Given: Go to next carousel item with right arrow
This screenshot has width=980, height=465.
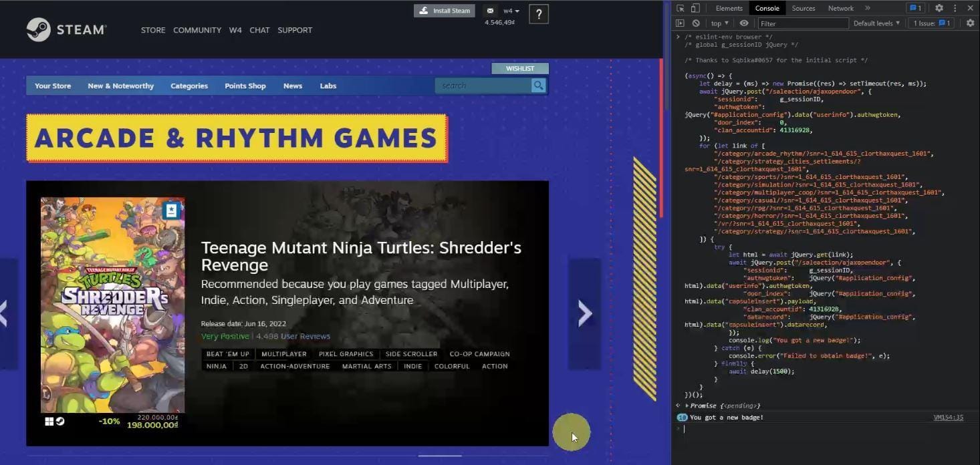Looking at the screenshot, I should point(584,313).
